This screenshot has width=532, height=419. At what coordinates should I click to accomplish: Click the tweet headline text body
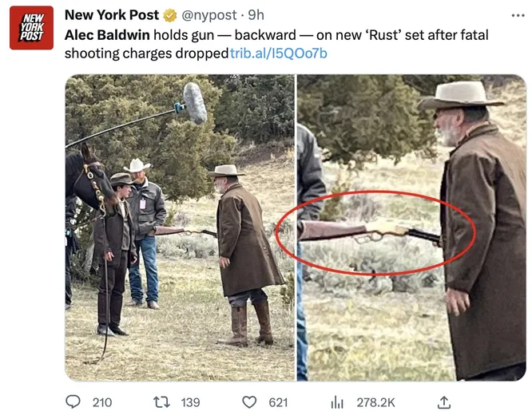point(276,44)
